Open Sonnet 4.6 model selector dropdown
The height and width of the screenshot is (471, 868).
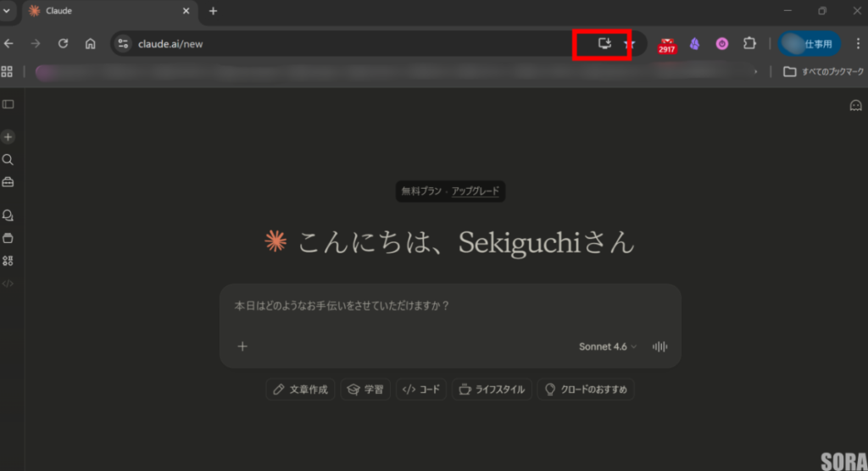point(607,346)
